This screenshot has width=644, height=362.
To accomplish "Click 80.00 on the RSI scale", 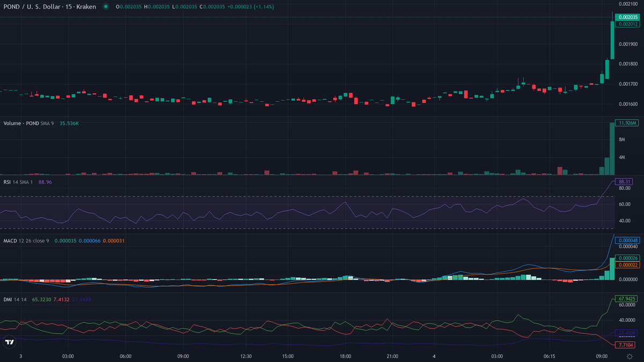I will [625, 188].
